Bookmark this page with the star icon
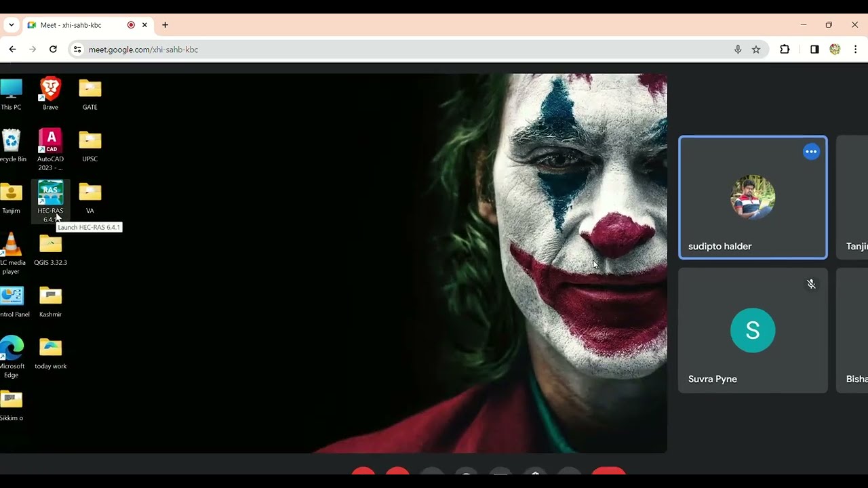This screenshot has height=488, width=868. pos(756,49)
